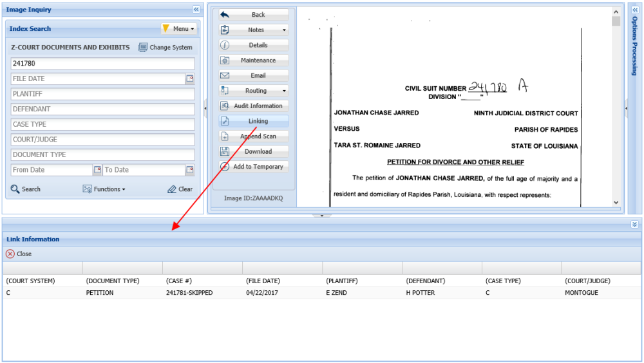Clear the search fields
Image resolution: width=644 pixels, height=363 pixels.
click(180, 189)
